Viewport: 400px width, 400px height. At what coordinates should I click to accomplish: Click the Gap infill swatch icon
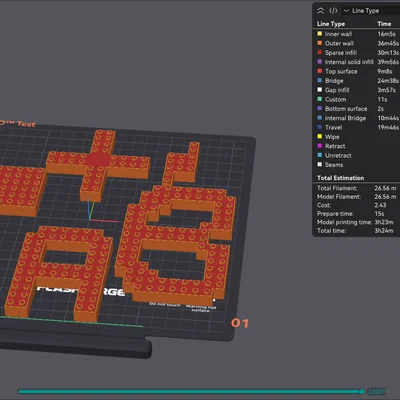click(x=320, y=90)
